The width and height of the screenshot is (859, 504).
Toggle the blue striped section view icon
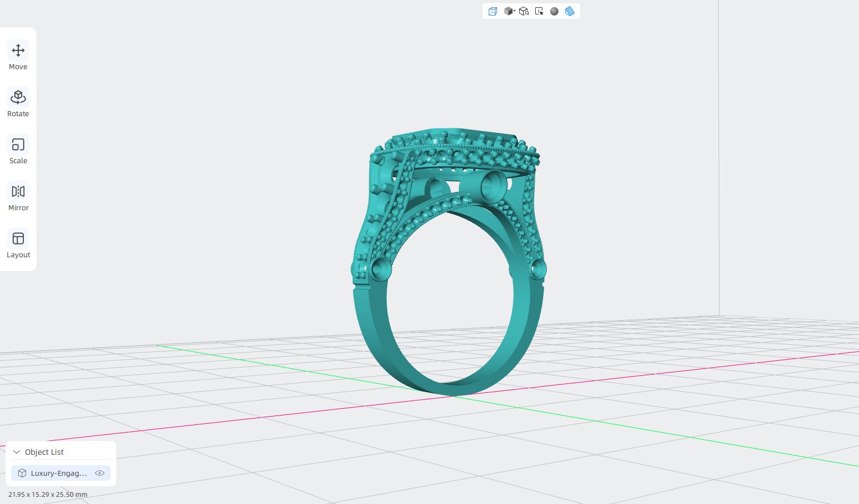tap(570, 11)
